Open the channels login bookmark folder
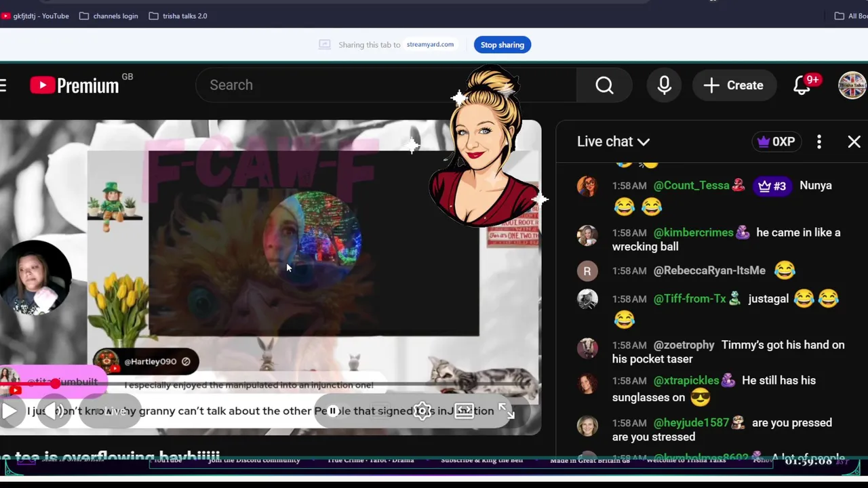The height and width of the screenshot is (488, 868). click(x=108, y=16)
